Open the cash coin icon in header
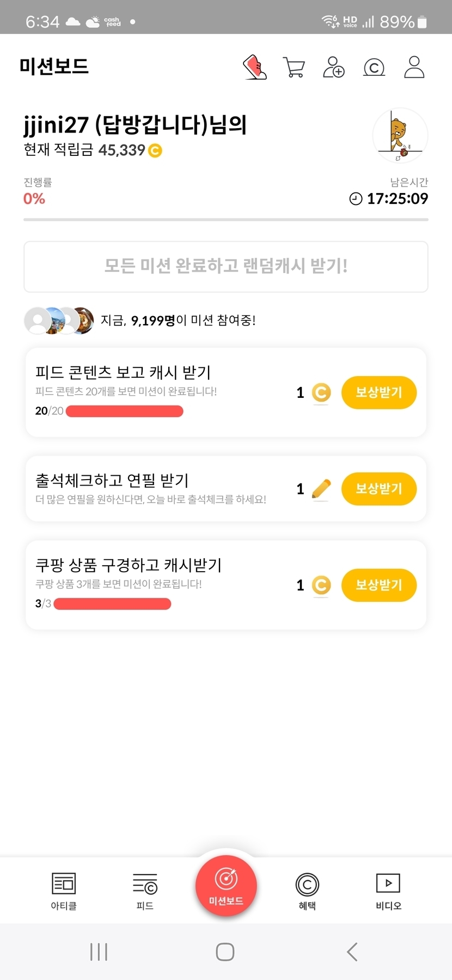 tap(374, 68)
